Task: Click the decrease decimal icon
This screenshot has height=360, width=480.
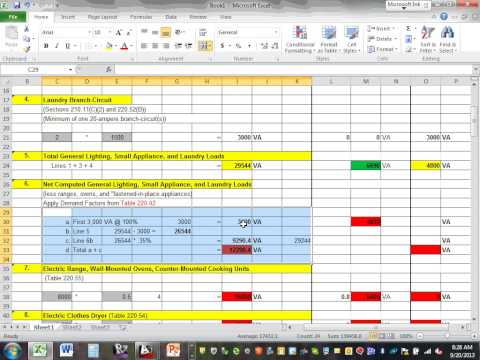Action: point(275,46)
